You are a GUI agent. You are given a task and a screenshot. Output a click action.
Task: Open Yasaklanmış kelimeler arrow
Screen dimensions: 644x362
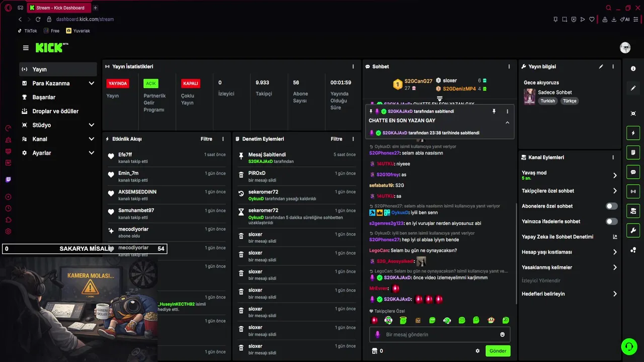click(x=615, y=267)
